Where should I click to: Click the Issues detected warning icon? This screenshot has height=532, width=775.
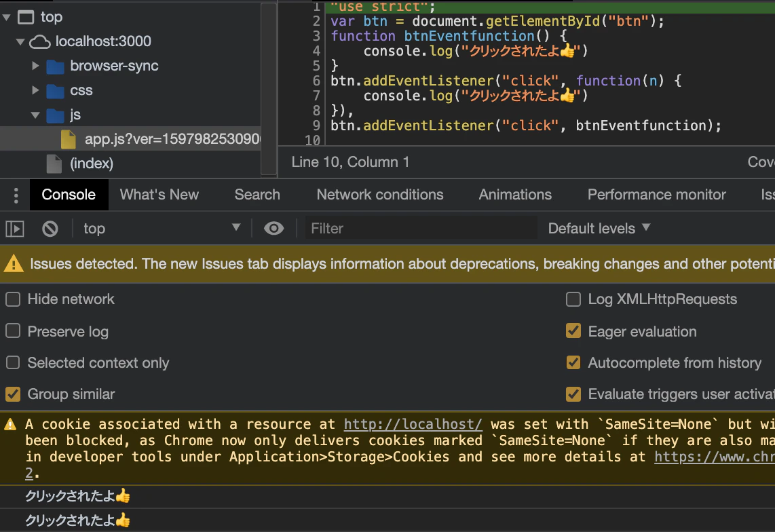(x=14, y=263)
